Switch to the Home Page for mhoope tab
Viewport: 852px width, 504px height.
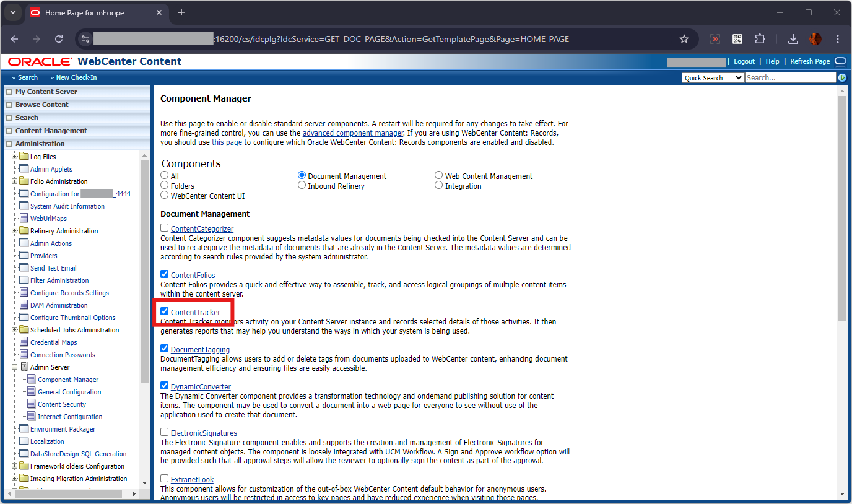[x=96, y=12]
